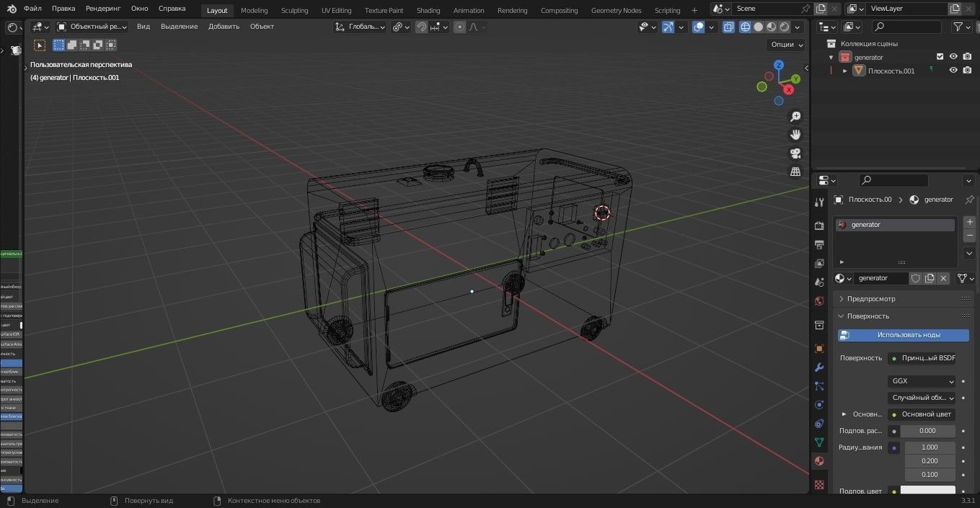
Task: Click the Blender logo icon
Action: (x=12, y=9)
